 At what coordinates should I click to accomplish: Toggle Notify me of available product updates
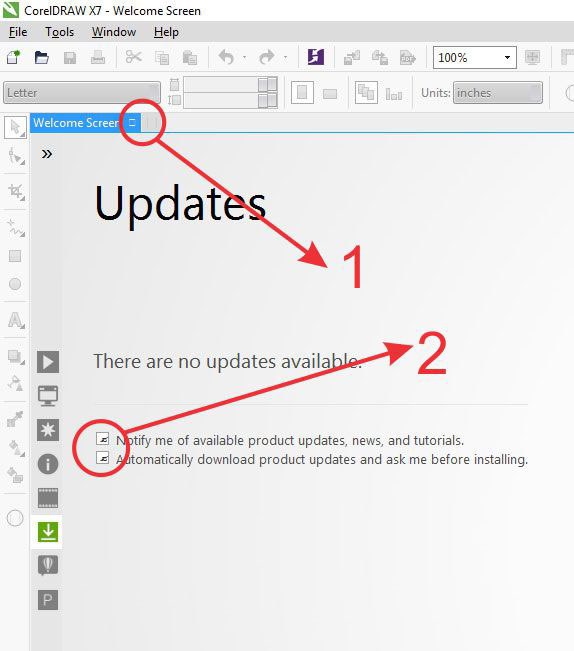102,438
